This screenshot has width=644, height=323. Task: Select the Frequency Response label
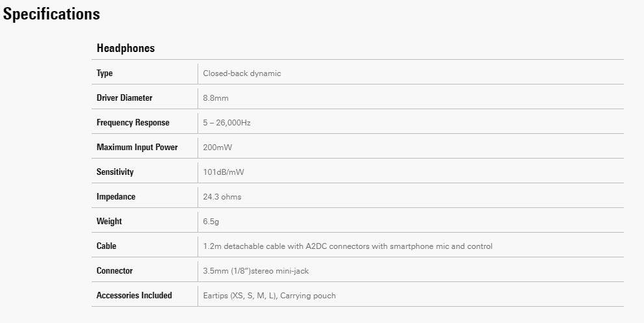(133, 123)
